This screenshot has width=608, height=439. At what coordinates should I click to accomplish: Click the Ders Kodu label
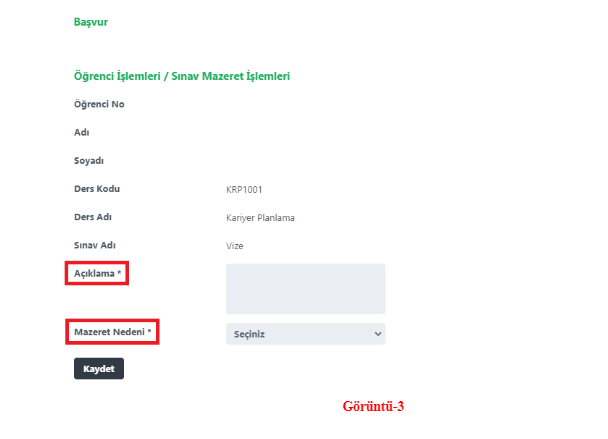97,188
